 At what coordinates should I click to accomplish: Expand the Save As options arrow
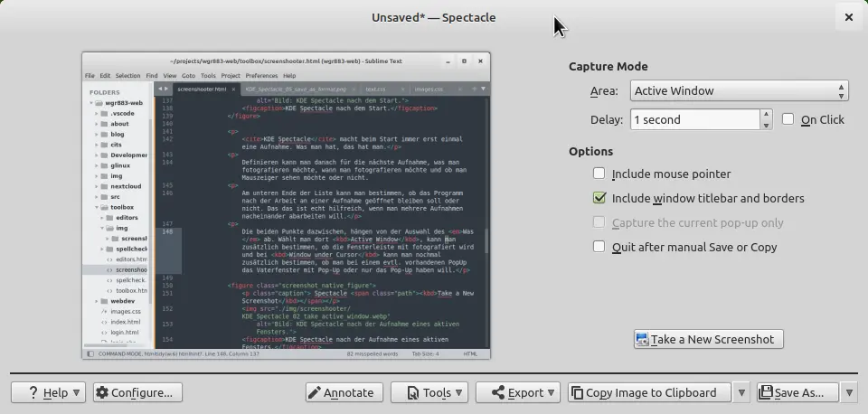[849, 392]
